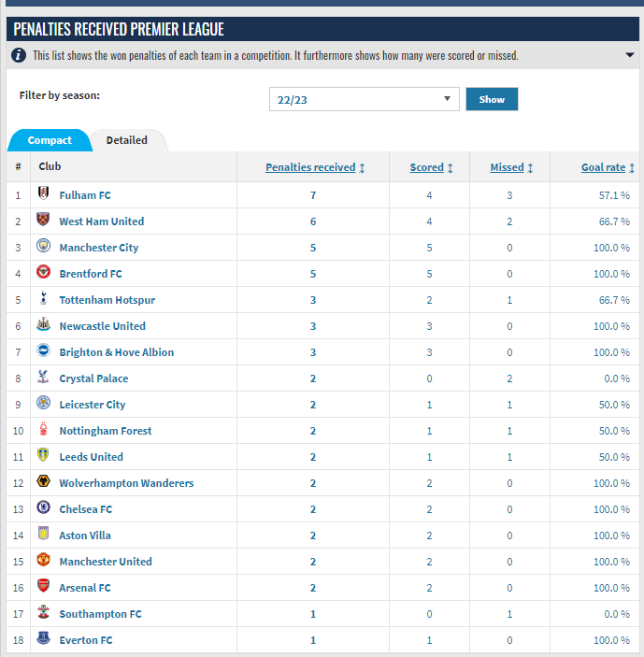Click Tottenham's goal rate 66.7 %
Screen dimensions: 644x657
point(614,300)
